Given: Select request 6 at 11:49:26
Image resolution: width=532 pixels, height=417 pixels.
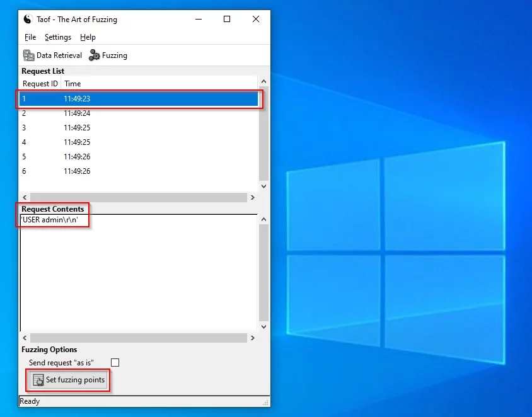Looking at the screenshot, I should (139, 171).
